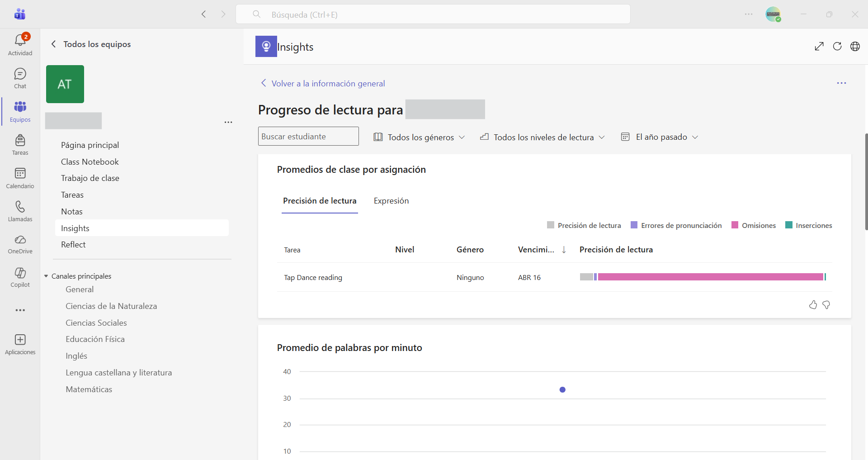Image resolution: width=868 pixels, height=460 pixels.
Task: Reload the Insights tab
Action: 837,46
